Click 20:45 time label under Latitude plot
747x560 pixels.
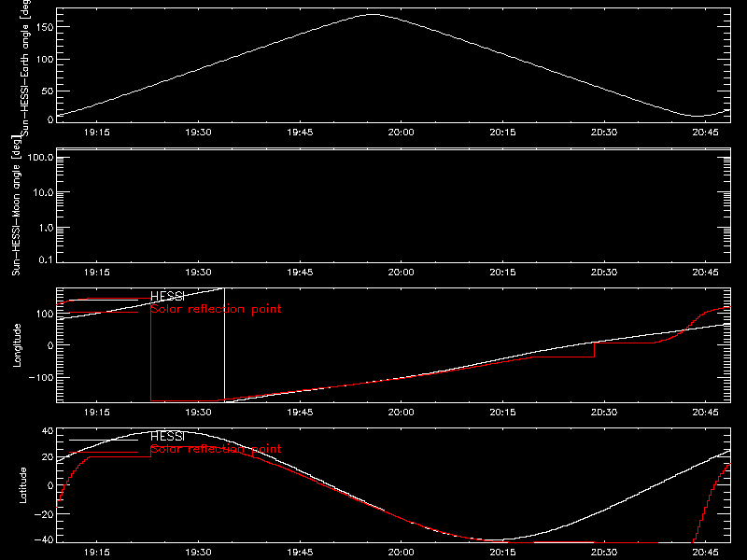(x=706, y=553)
